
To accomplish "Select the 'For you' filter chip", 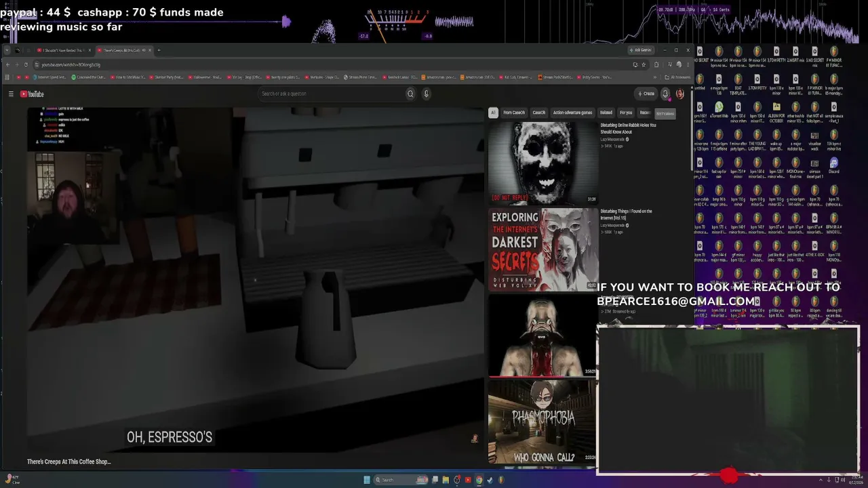I will (x=626, y=113).
